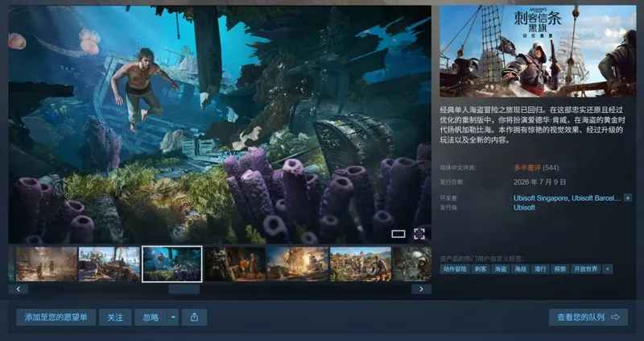Select the hooded assassin close-up thumbnail
Screen dimensions: 644x341
tap(412, 264)
